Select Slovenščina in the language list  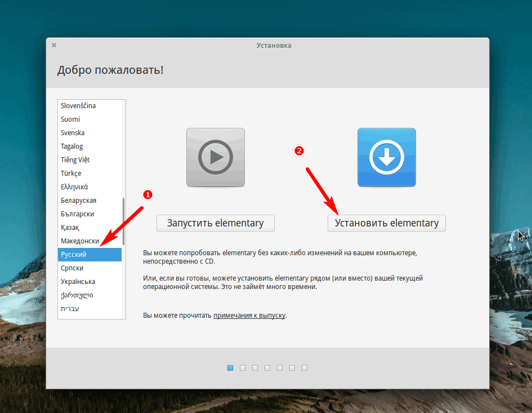pos(90,105)
